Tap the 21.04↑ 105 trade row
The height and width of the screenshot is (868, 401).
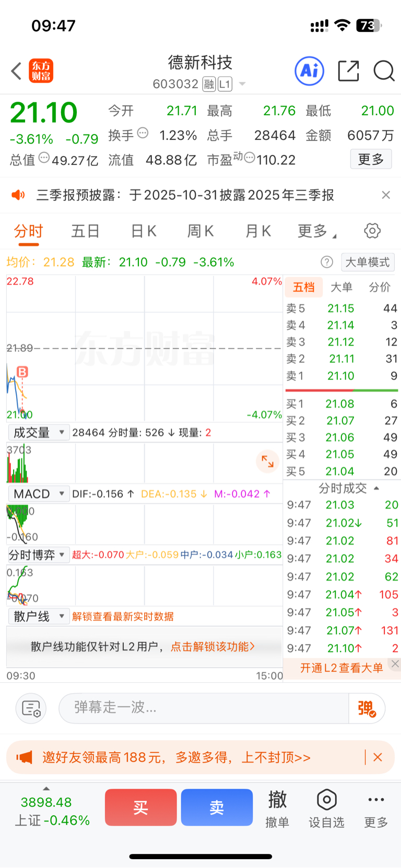[343, 594]
